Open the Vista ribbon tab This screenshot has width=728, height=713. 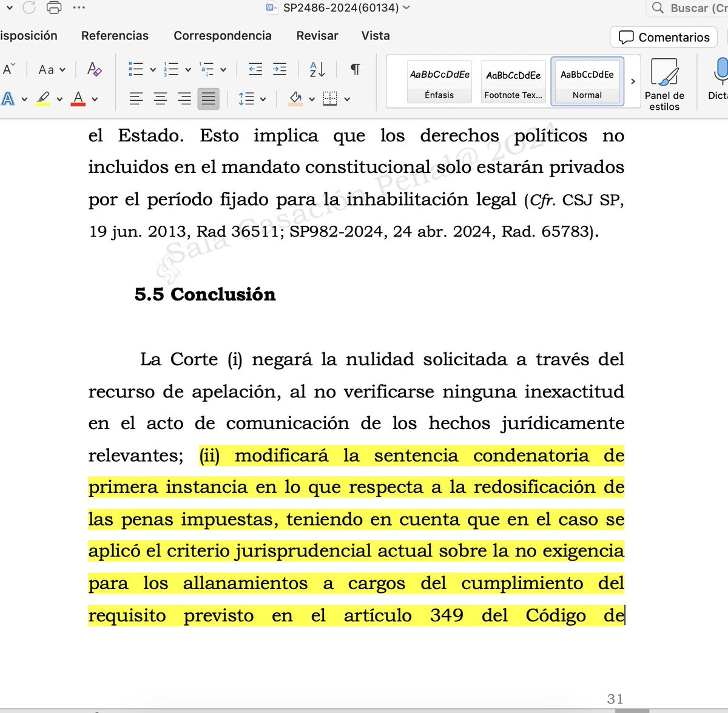point(376,36)
